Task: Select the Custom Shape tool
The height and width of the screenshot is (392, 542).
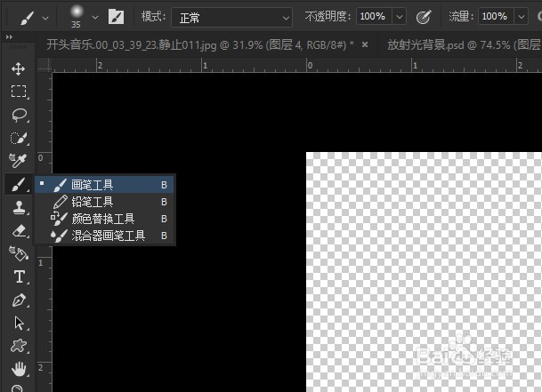Action: (x=19, y=346)
